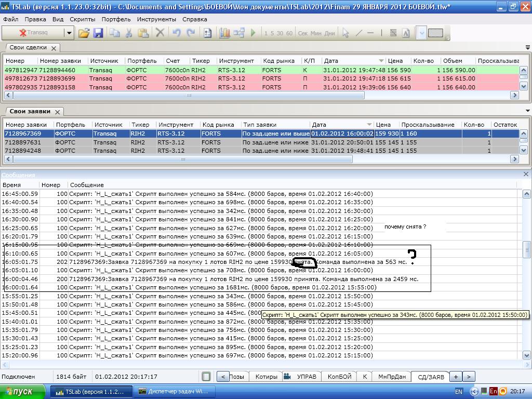Toggle the Transaq connection button
This screenshot has width=532, height=399.
[x=33, y=33]
